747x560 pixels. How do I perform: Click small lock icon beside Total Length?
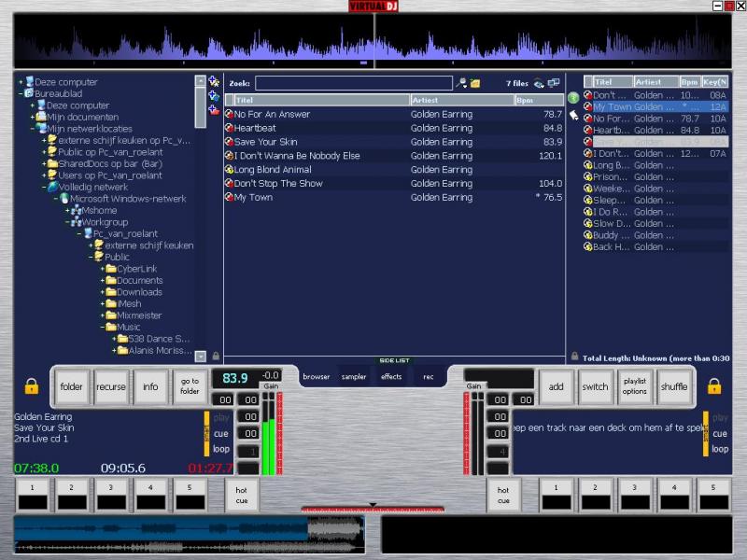574,357
